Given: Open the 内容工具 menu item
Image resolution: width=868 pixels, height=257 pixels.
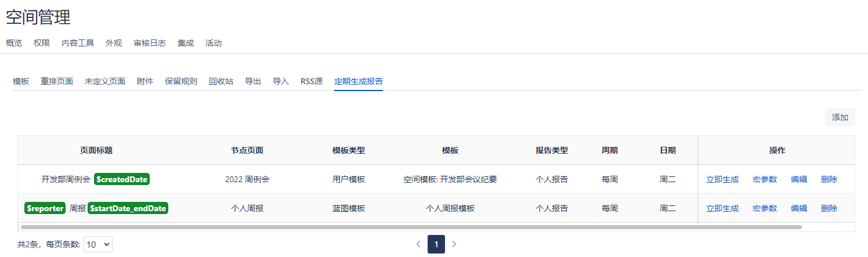Looking at the screenshot, I should pos(78,43).
